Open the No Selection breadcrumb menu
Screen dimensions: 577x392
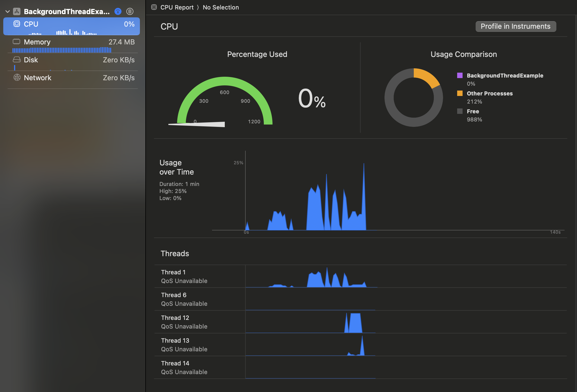(221, 7)
